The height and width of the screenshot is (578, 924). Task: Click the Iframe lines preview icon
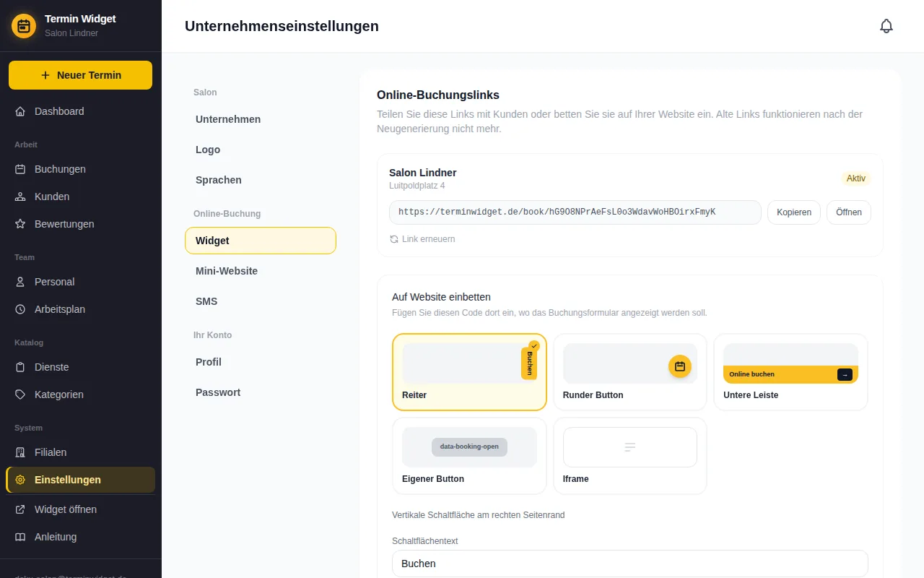click(630, 447)
